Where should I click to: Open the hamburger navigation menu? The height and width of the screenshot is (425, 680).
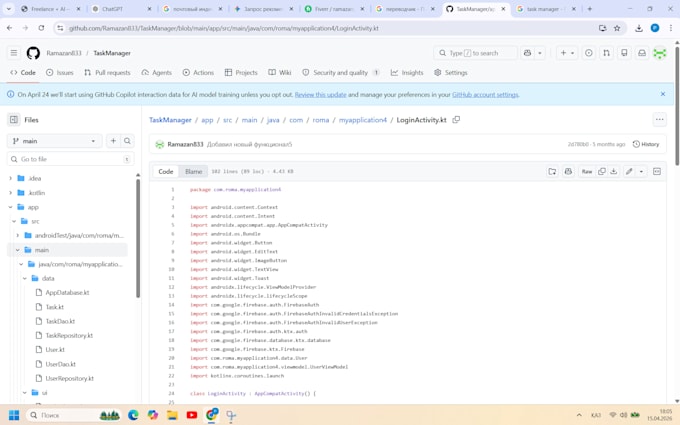tap(14, 53)
